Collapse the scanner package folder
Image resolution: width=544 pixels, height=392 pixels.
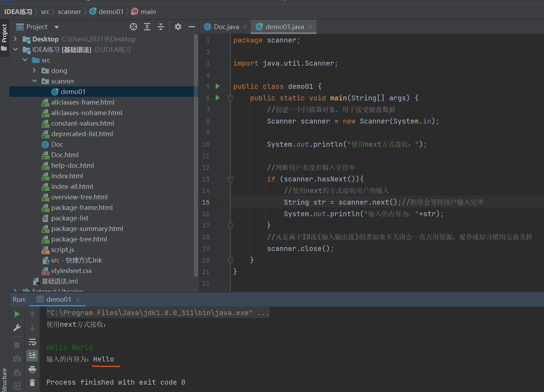(x=34, y=81)
